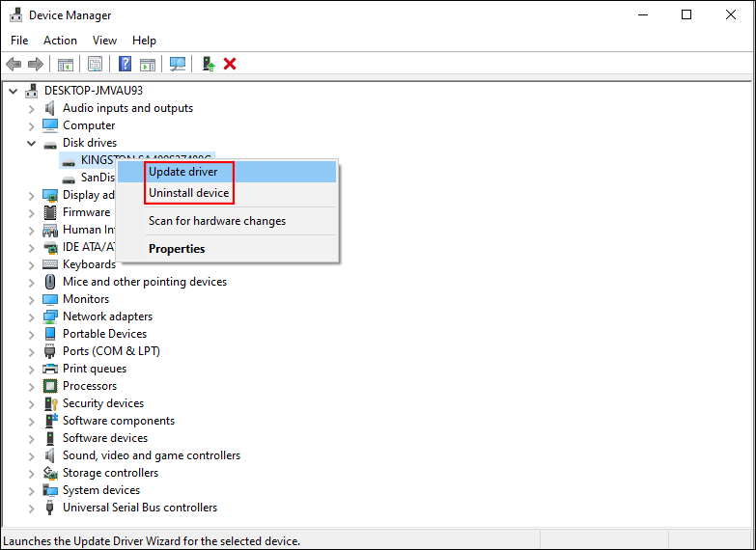
Task: Click the Computer monitor icon
Action: coord(50,125)
